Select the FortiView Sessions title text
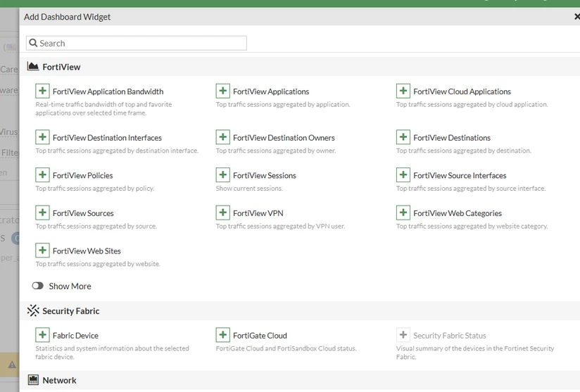 click(265, 175)
